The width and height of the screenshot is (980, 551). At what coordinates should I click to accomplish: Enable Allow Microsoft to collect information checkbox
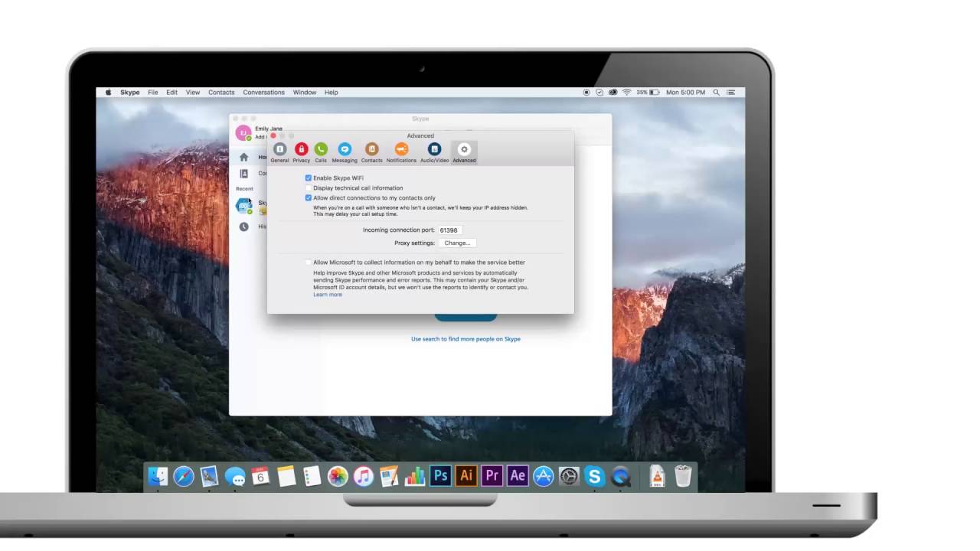[x=309, y=262]
